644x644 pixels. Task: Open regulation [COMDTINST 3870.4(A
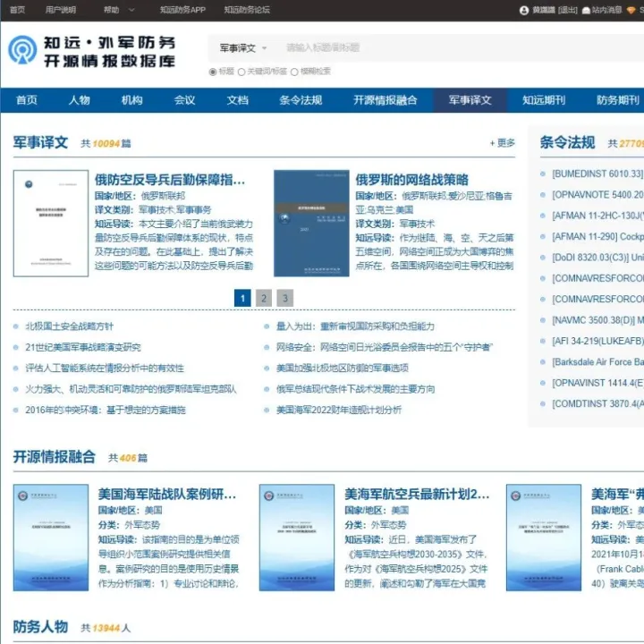click(597, 403)
